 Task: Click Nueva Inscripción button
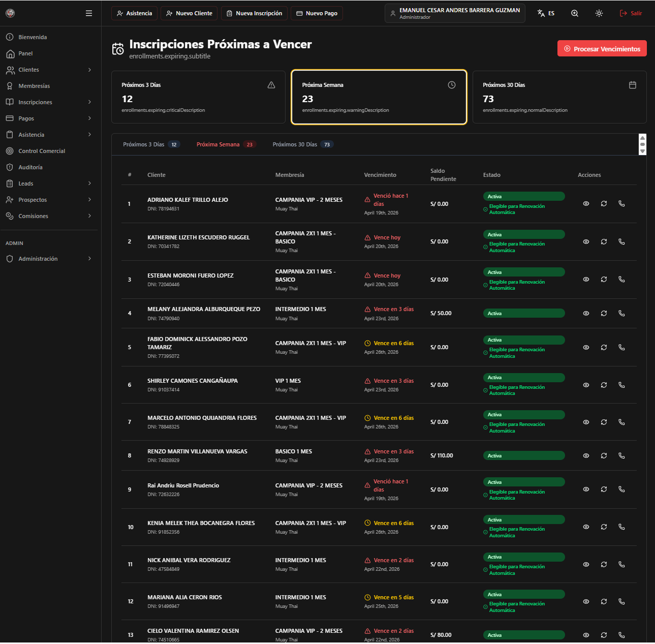tap(254, 13)
